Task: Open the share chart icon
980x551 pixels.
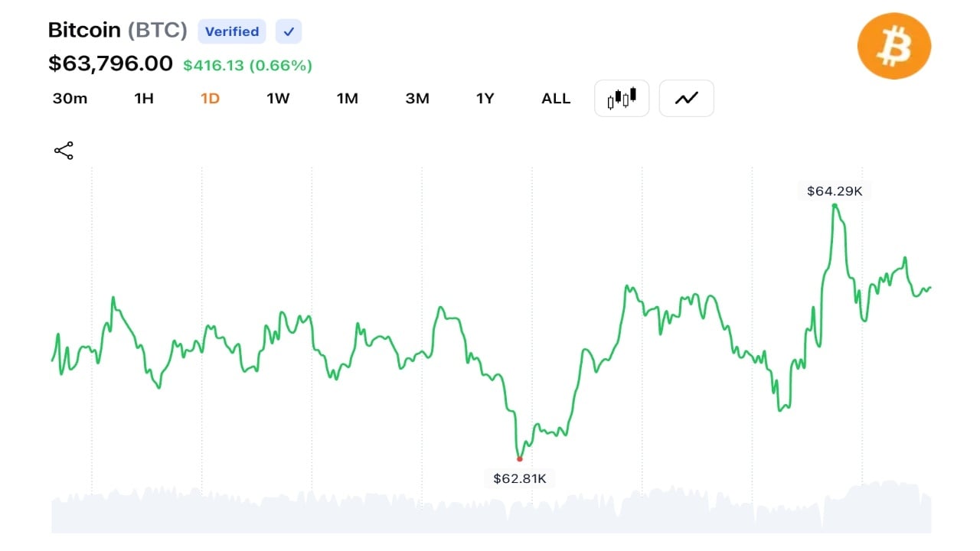Action: point(64,151)
